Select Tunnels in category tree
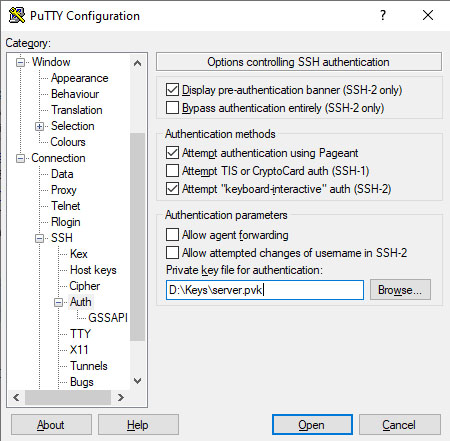Image resolution: width=450 pixels, height=441 pixels. tap(89, 366)
